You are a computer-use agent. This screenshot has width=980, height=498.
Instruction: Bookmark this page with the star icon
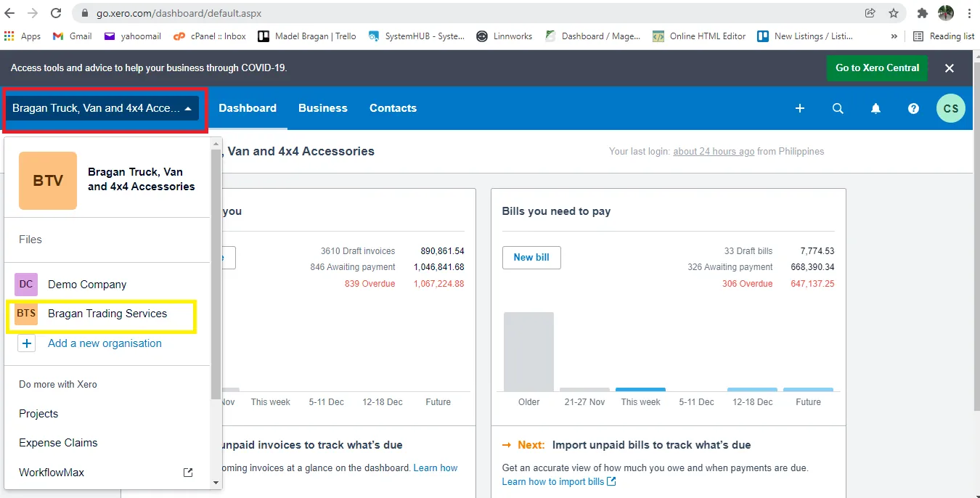894,13
